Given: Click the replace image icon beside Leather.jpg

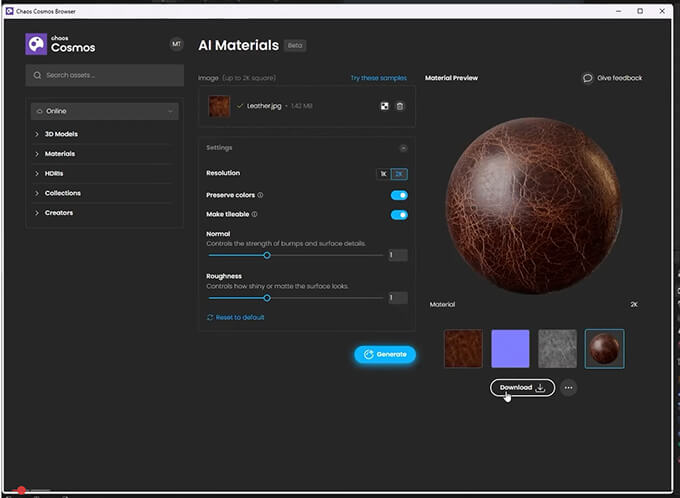Looking at the screenshot, I should tap(384, 106).
